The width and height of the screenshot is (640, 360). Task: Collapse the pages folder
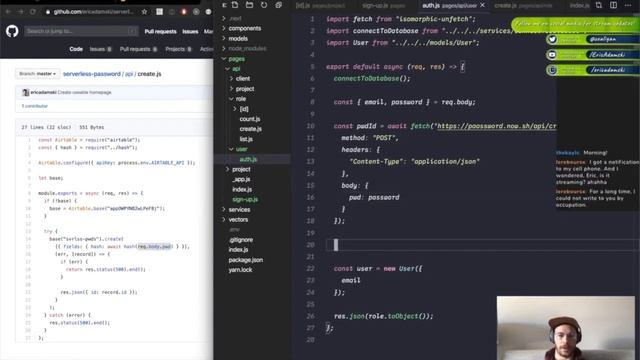coord(224,59)
